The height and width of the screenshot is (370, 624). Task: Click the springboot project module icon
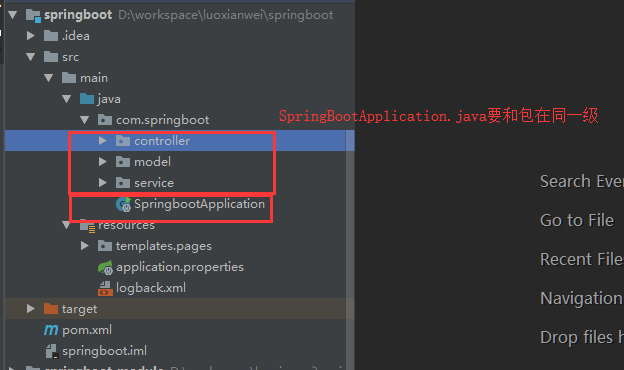point(33,16)
